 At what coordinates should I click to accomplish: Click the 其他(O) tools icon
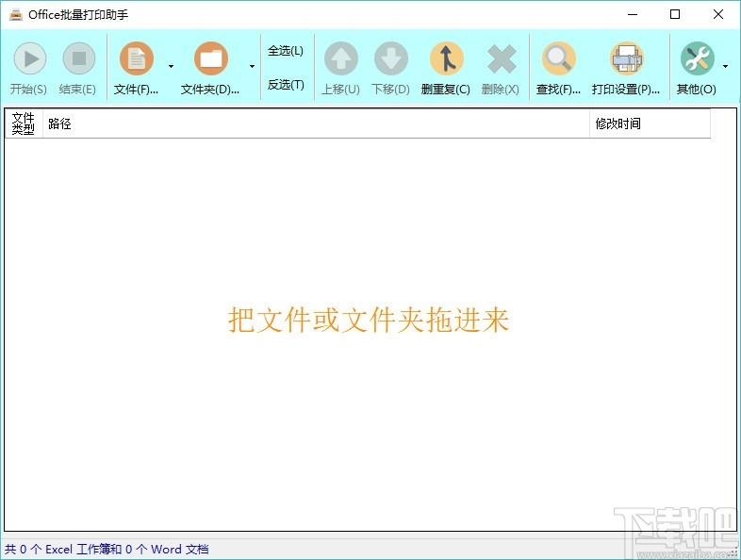click(x=697, y=58)
